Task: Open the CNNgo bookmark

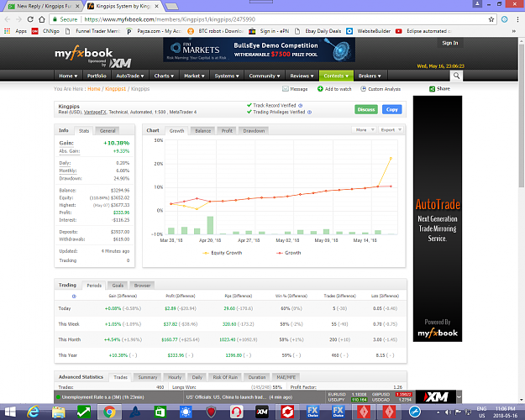Action: [45, 31]
